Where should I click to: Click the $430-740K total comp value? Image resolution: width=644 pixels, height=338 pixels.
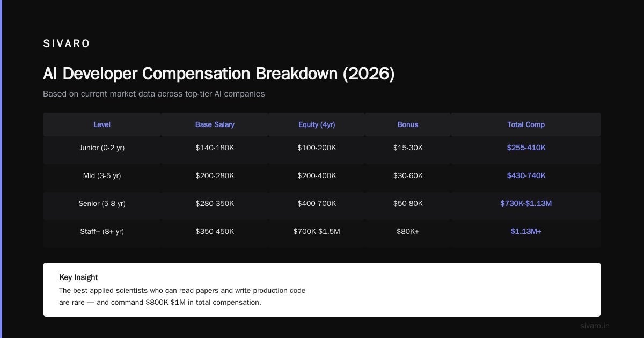pyautogui.click(x=526, y=175)
